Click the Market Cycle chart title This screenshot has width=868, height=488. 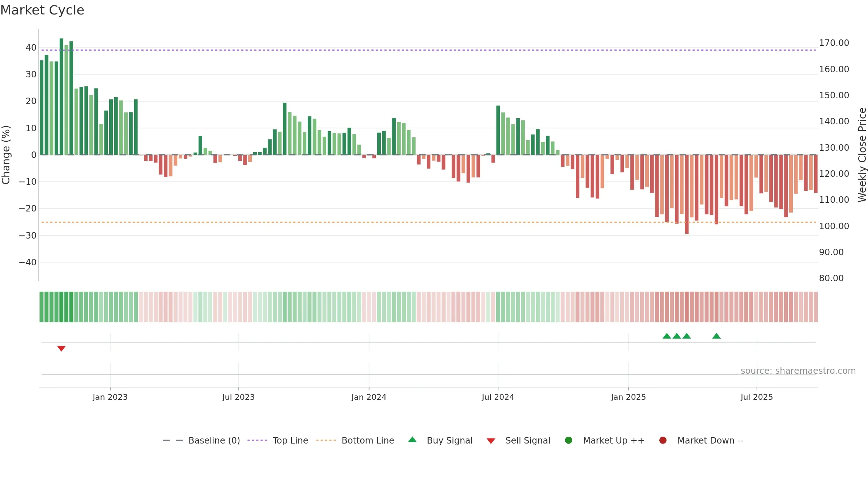[42, 10]
